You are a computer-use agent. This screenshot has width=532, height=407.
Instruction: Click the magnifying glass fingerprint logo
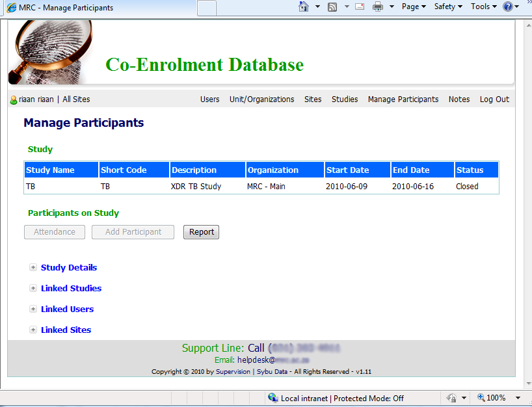tap(50, 52)
